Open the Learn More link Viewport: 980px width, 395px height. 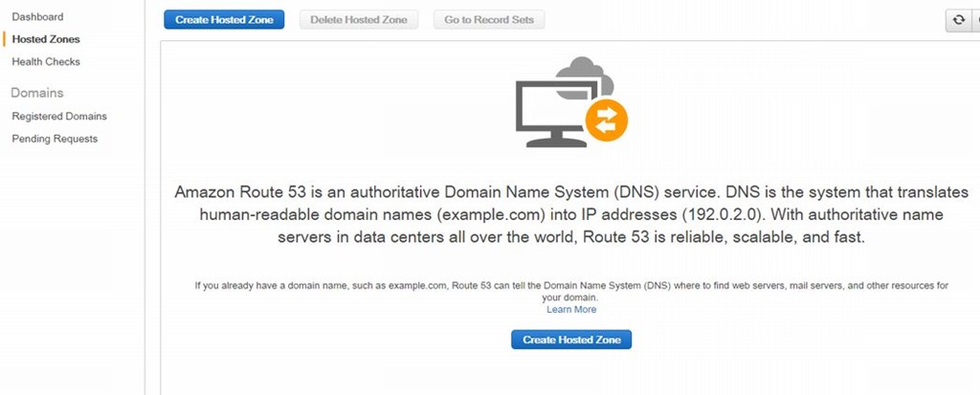point(571,310)
